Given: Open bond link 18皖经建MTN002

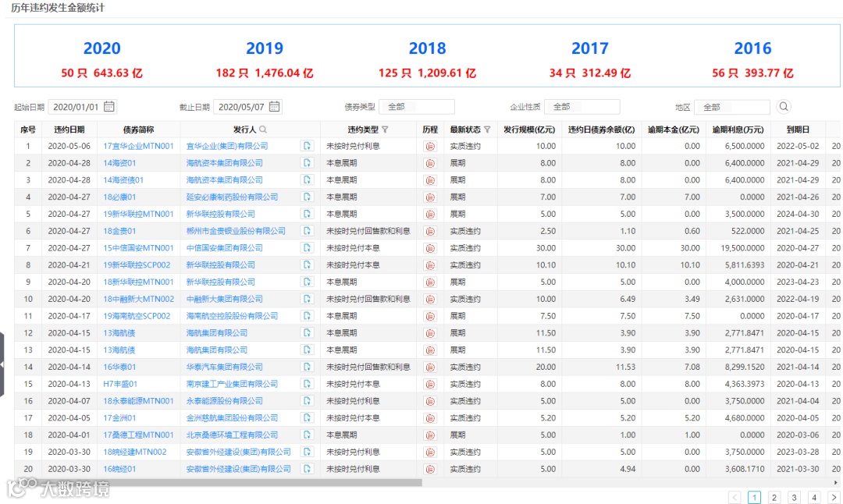Looking at the screenshot, I should click(134, 453).
